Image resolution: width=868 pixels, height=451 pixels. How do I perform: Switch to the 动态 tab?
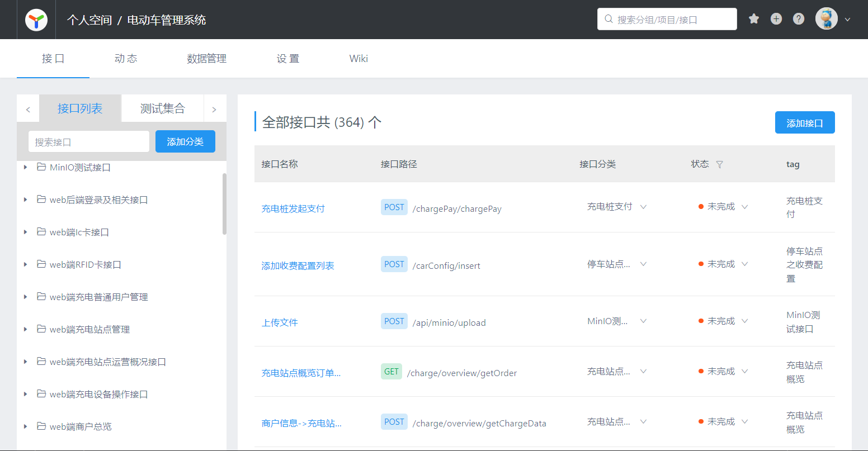pos(126,59)
